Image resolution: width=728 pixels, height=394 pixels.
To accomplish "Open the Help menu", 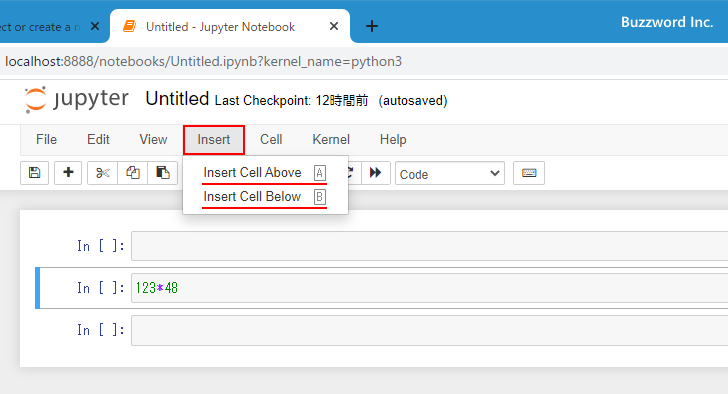I will [393, 140].
